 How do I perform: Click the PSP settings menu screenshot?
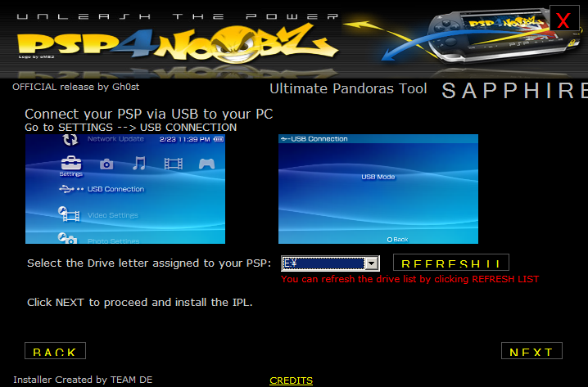pos(125,189)
